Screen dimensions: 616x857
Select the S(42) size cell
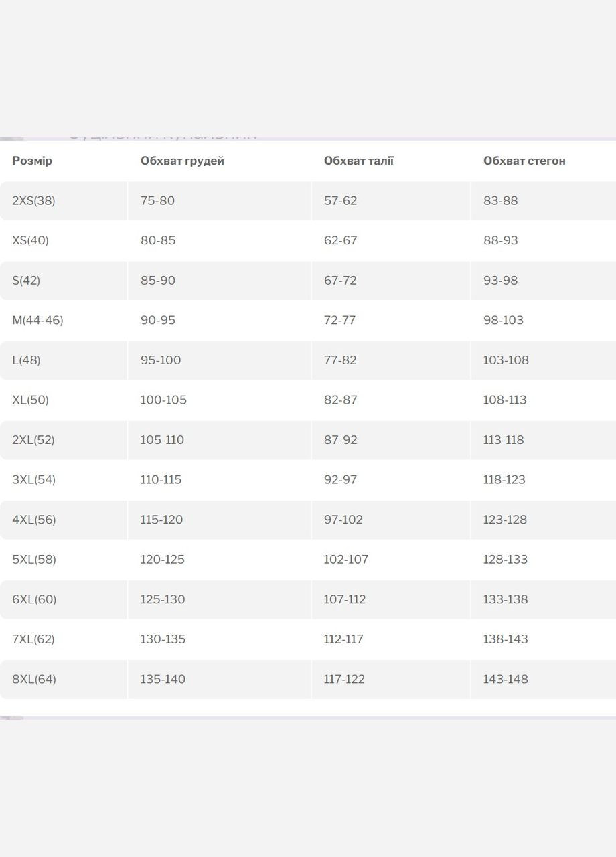pyautogui.click(x=26, y=280)
